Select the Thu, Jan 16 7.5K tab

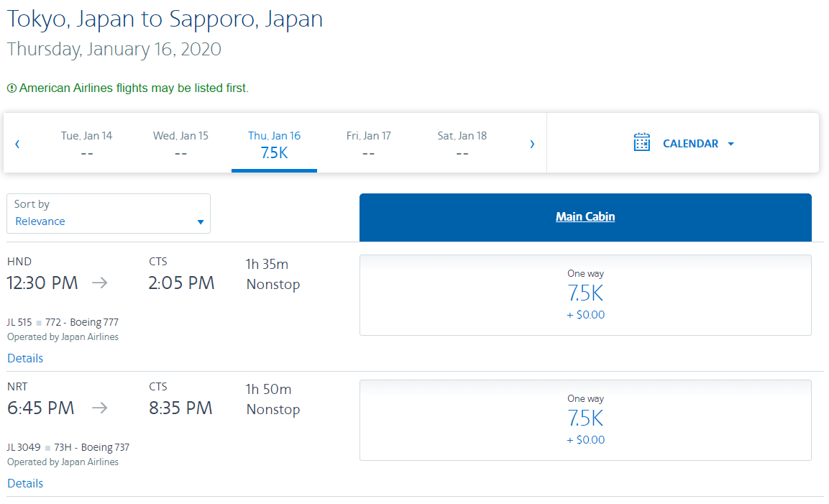pos(274,144)
